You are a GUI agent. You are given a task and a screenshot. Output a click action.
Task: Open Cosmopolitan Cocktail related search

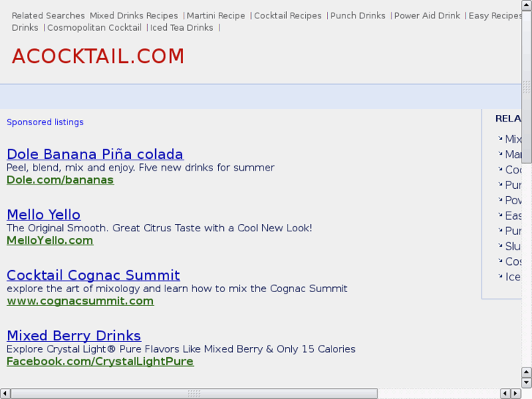[94, 28]
